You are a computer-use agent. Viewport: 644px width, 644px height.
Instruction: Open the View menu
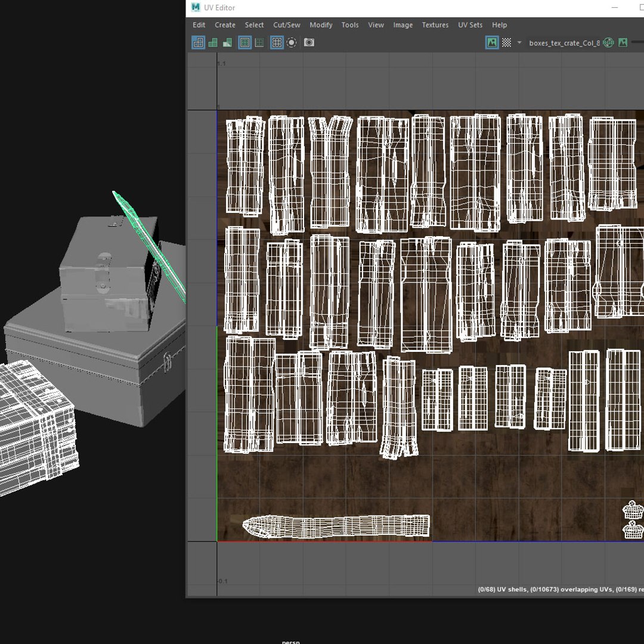(376, 24)
